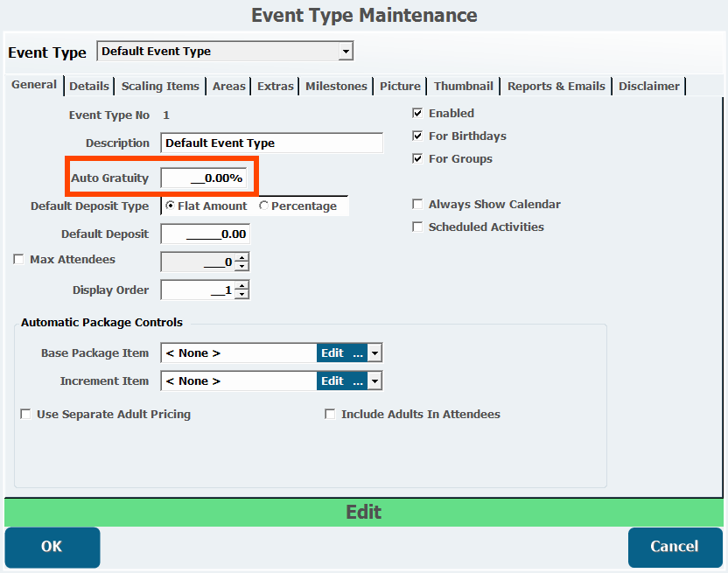The height and width of the screenshot is (573, 728).
Task: Enable the Max Attendees checkbox
Action: click(x=17, y=259)
